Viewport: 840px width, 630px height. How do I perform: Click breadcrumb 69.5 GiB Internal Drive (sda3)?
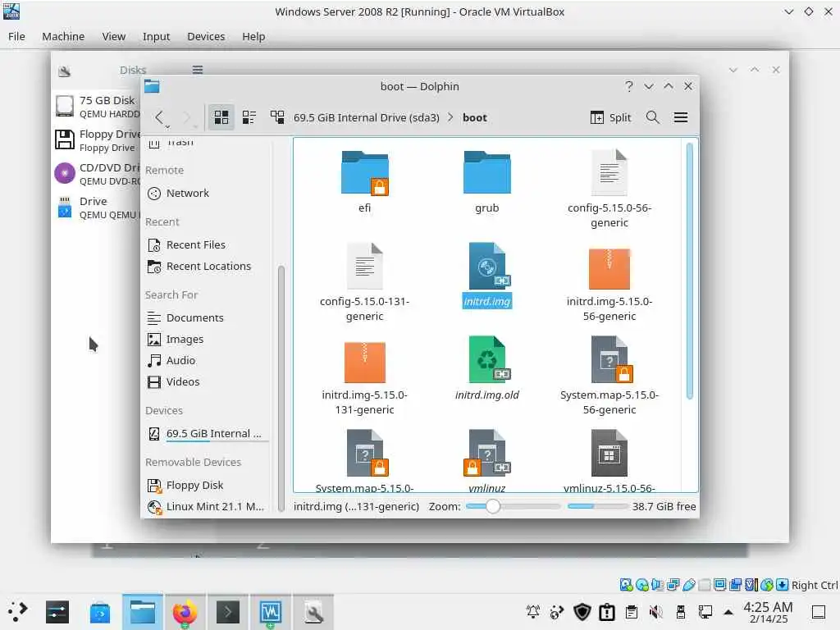click(x=367, y=117)
